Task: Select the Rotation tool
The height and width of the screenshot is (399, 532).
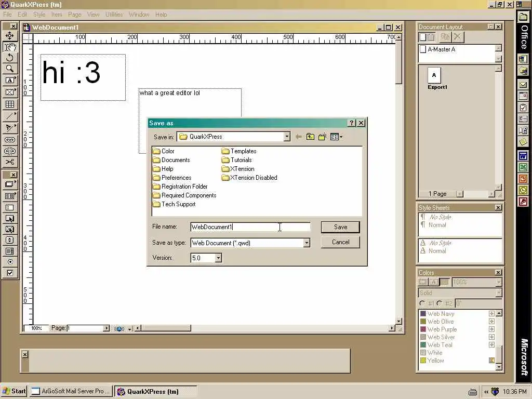Action: [x=9, y=58]
